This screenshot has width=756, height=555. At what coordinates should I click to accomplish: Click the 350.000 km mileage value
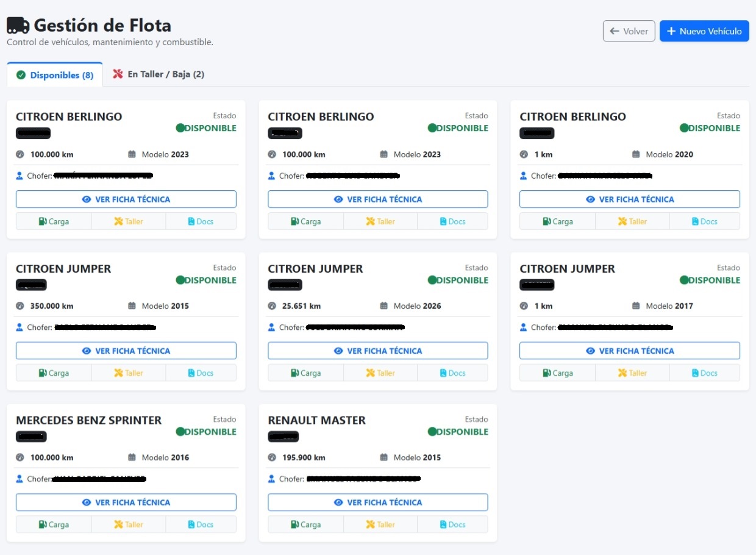[x=52, y=306]
